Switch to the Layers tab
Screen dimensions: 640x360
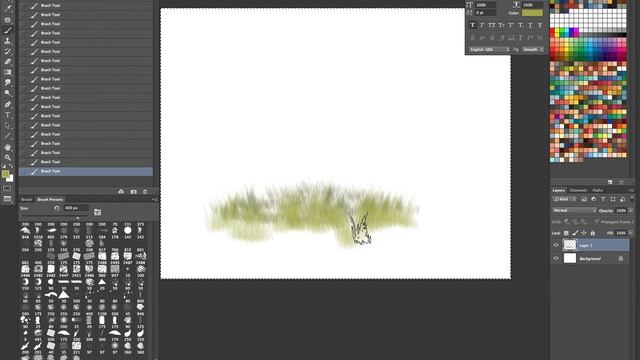558,191
